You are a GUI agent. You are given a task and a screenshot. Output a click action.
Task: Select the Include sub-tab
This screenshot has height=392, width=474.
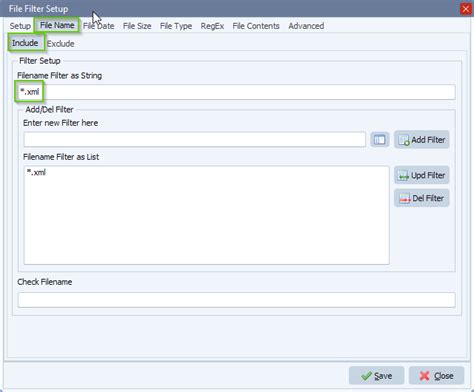tap(25, 43)
